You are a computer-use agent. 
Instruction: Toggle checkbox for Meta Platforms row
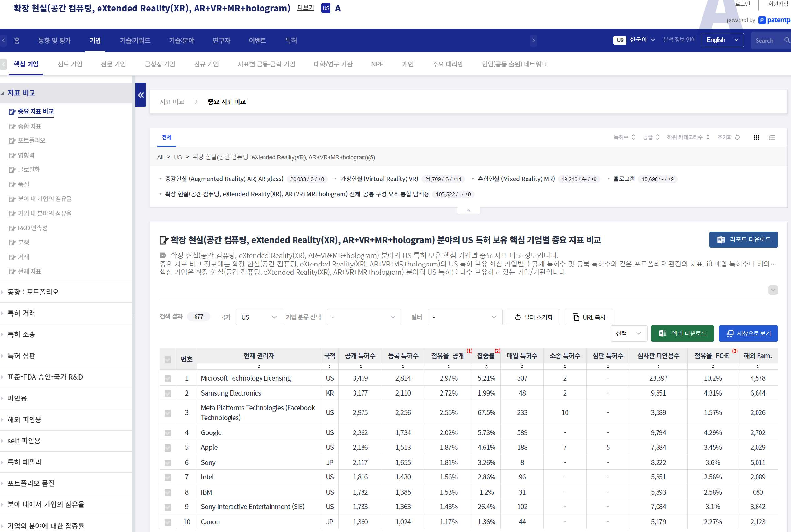(168, 413)
